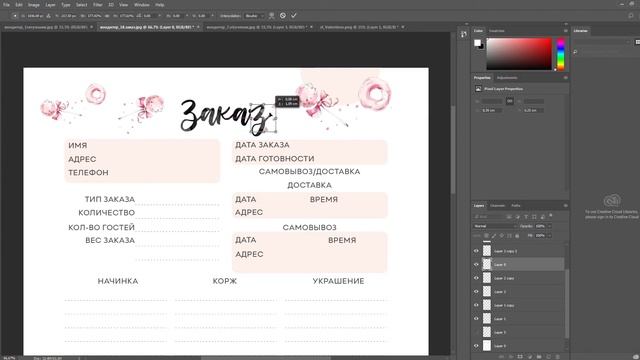Click the foreground color swatch
Viewport: 640px width, 360px height.
coord(477,42)
